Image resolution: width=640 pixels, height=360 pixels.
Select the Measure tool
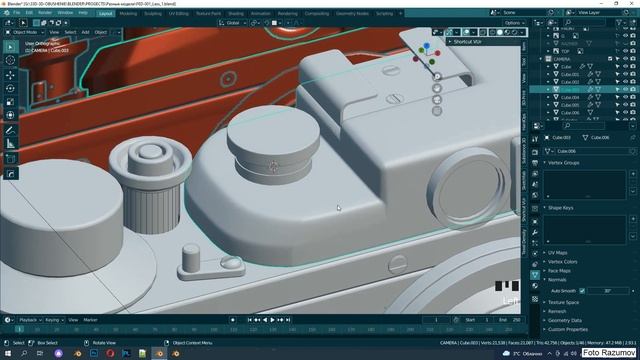click(11, 144)
